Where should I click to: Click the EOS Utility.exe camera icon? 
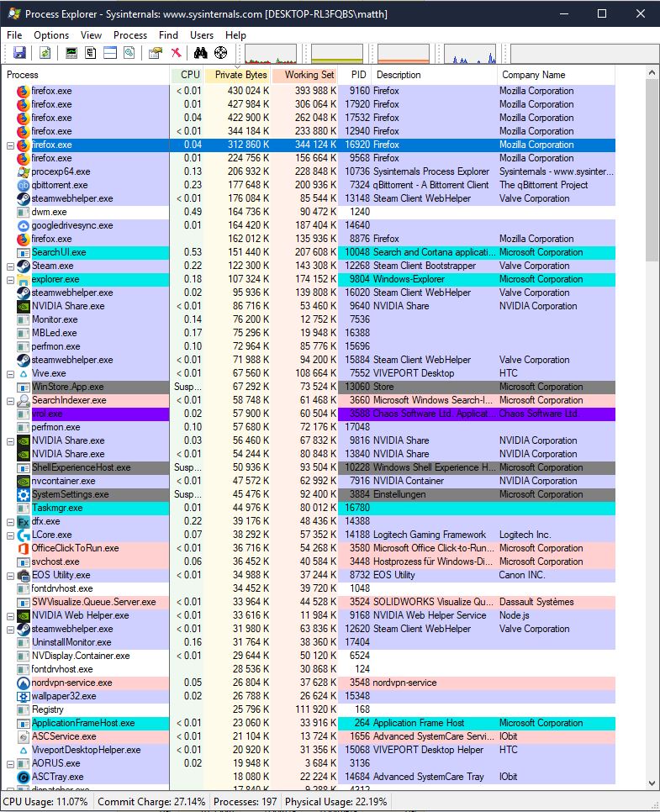click(24, 575)
